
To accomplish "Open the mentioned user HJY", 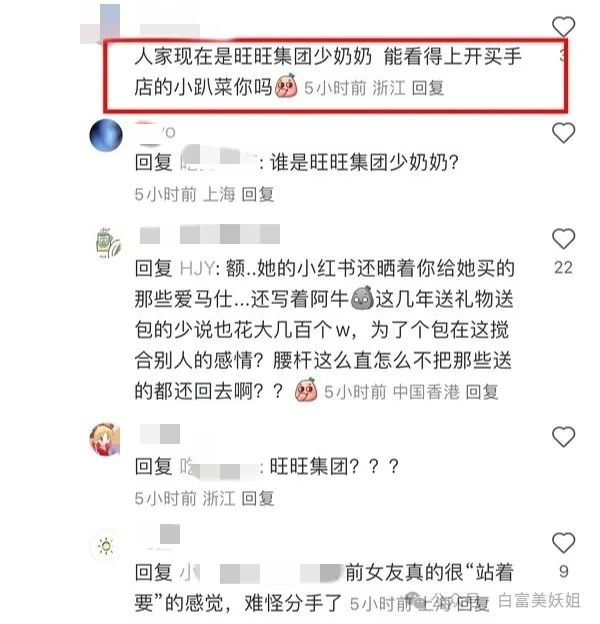I will 197,268.
